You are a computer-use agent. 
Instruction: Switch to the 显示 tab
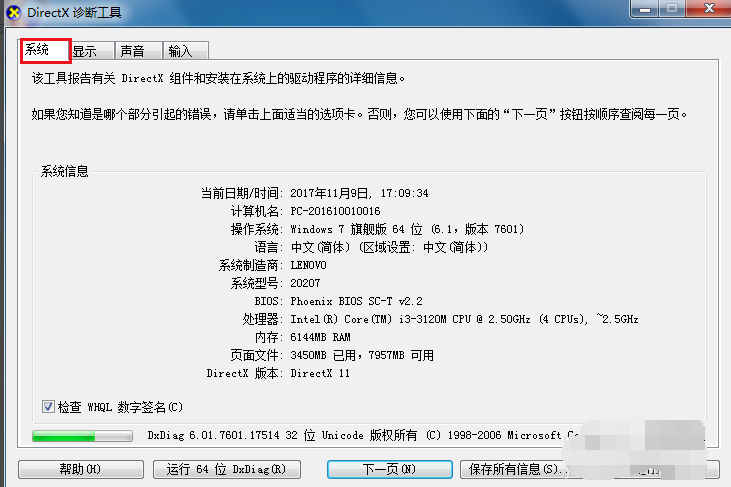pyautogui.click(x=93, y=51)
